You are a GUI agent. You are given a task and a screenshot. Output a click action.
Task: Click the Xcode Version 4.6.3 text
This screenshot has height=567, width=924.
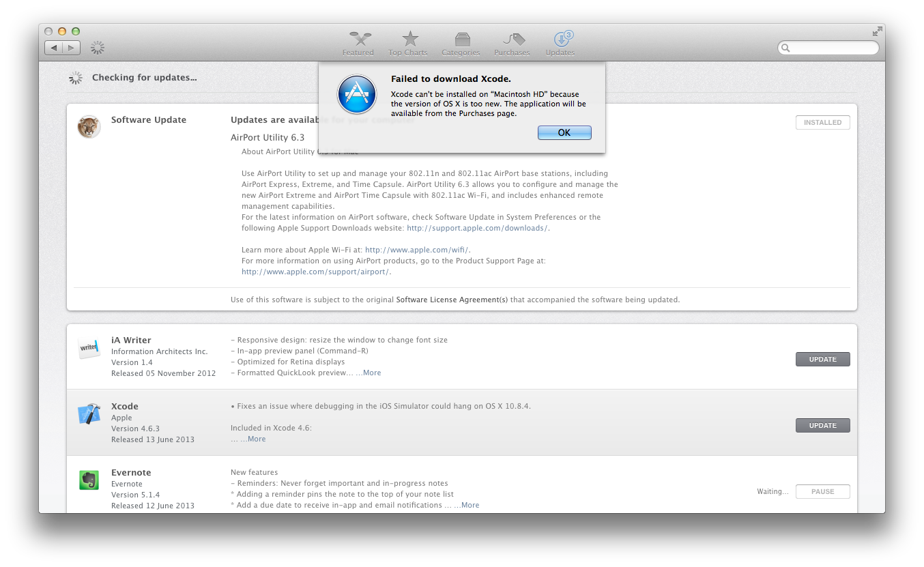click(x=135, y=428)
